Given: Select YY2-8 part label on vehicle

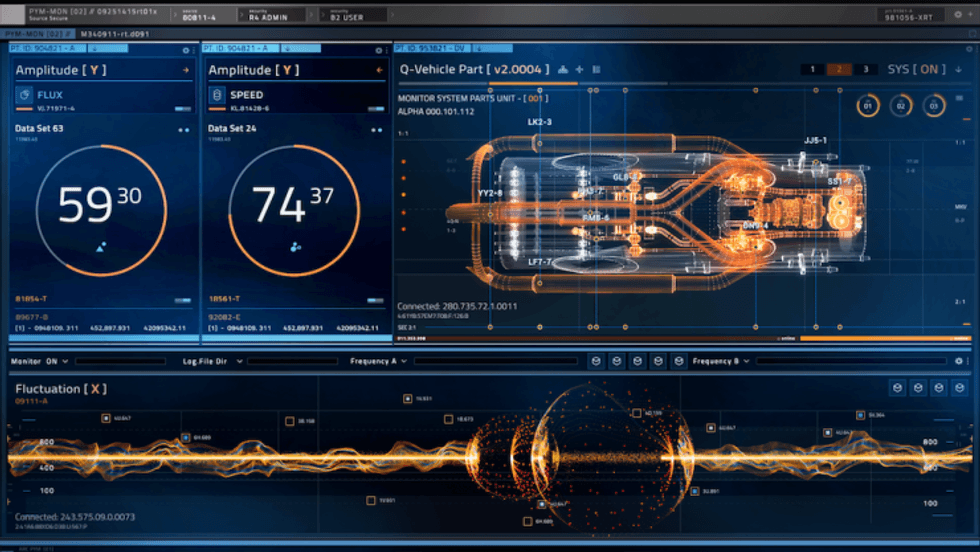Looking at the screenshot, I should coord(490,193).
